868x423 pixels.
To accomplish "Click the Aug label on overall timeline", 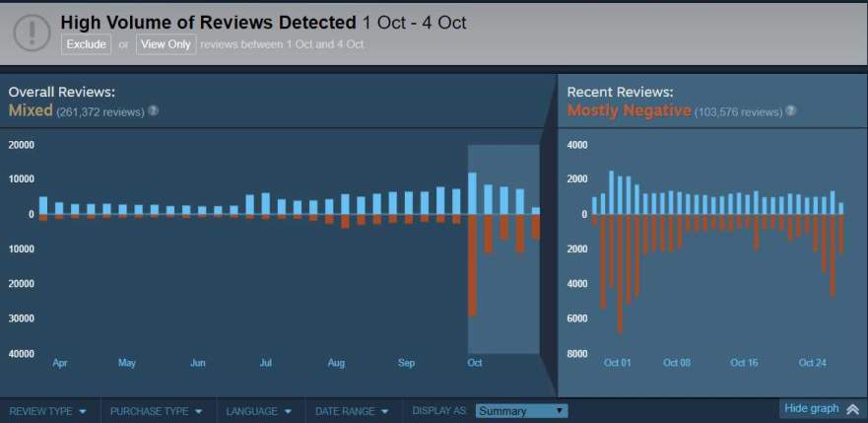I will coord(336,363).
